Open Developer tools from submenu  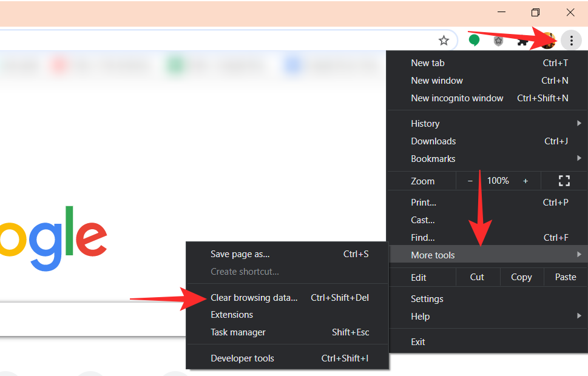click(287, 358)
